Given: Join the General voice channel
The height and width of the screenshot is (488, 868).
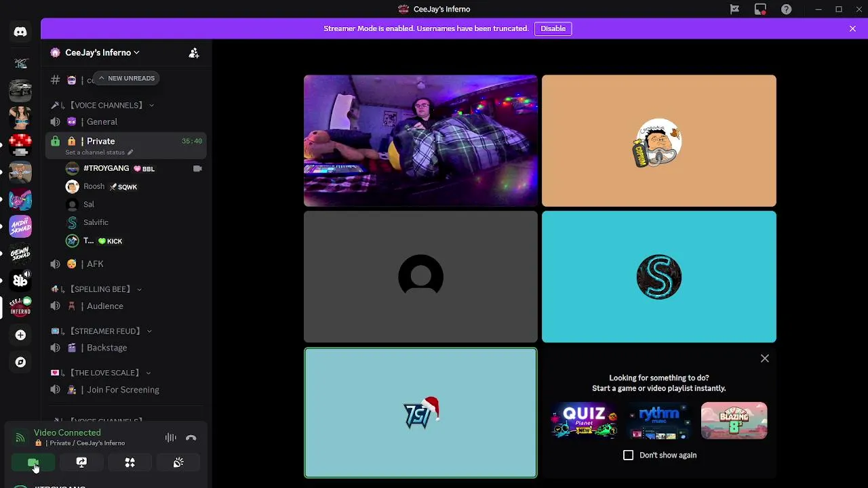Looking at the screenshot, I should pyautogui.click(x=126, y=122).
